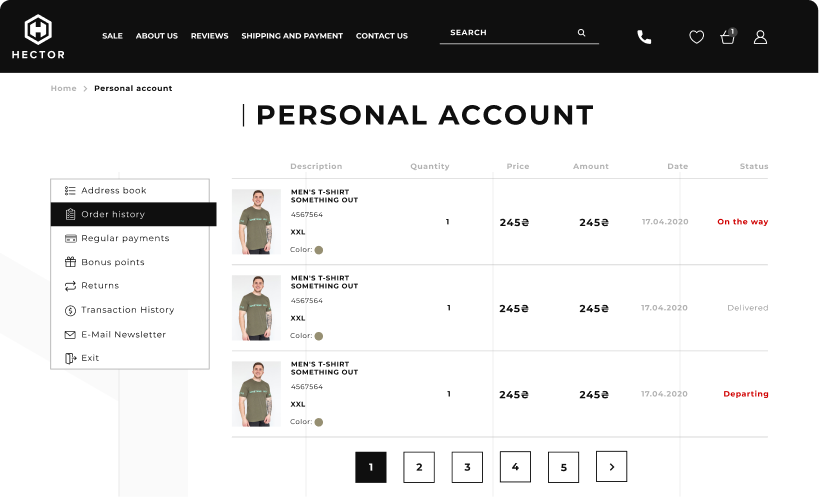The image size is (819, 497).
Task: Click the Home breadcrumb link
Action: click(x=64, y=88)
